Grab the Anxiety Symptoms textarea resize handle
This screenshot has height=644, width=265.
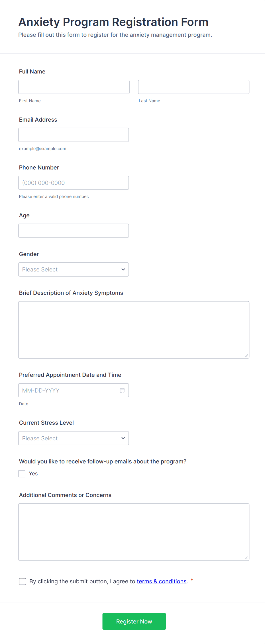246,355
